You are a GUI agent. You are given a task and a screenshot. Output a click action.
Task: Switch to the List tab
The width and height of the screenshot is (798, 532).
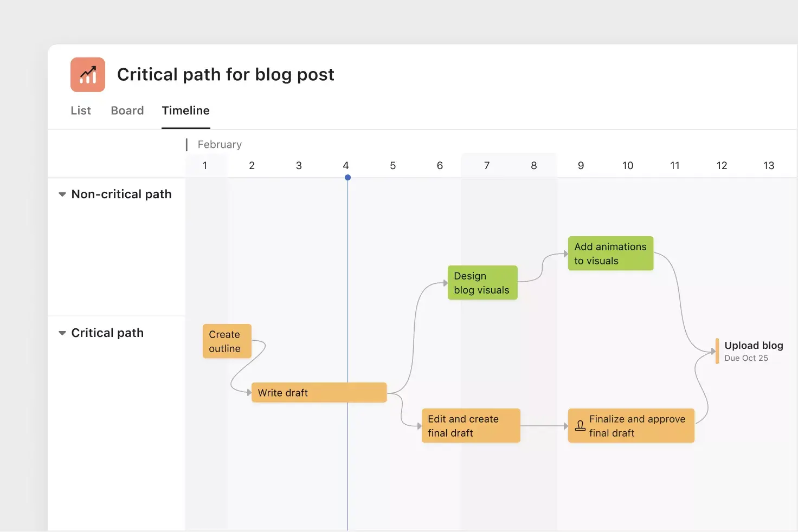80,111
